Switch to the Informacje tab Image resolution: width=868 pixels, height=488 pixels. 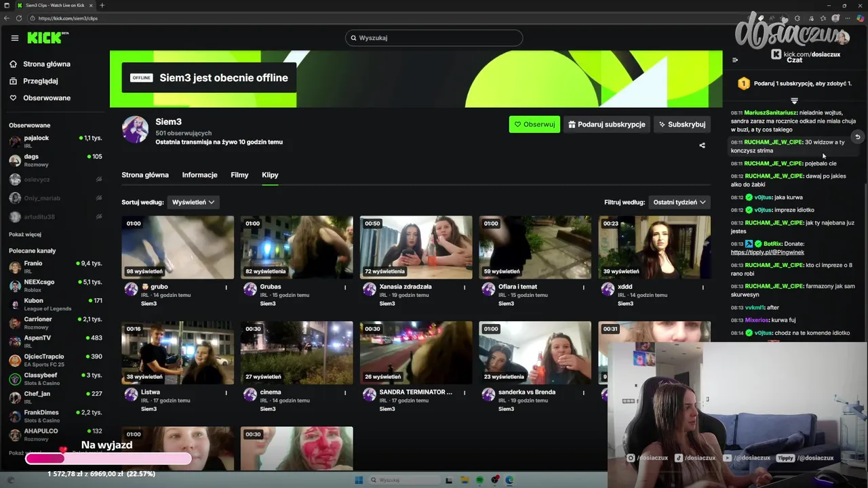pos(199,175)
